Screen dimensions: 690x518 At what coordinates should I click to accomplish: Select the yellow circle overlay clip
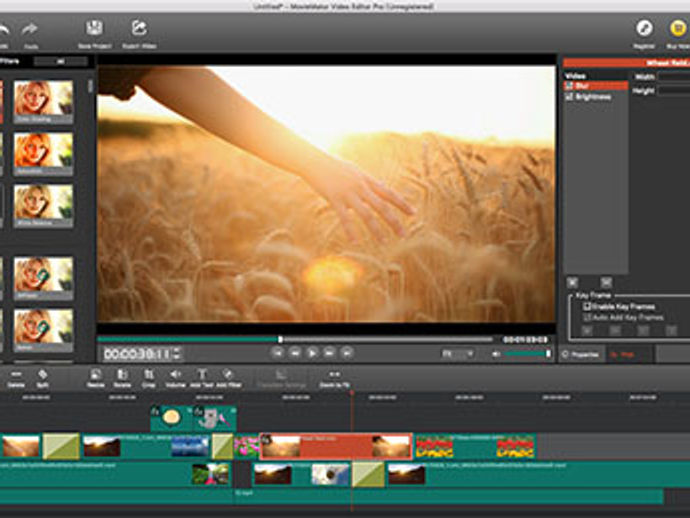(172, 418)
